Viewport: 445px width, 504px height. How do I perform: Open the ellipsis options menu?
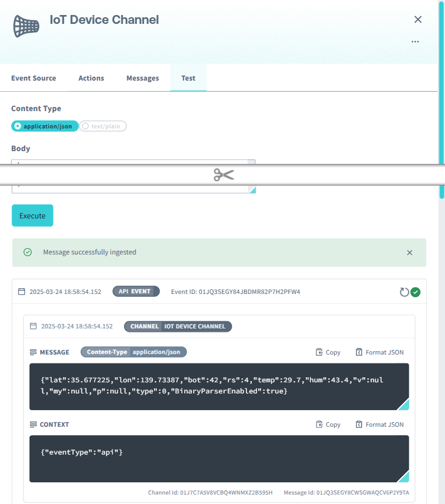tap(415, 42)
